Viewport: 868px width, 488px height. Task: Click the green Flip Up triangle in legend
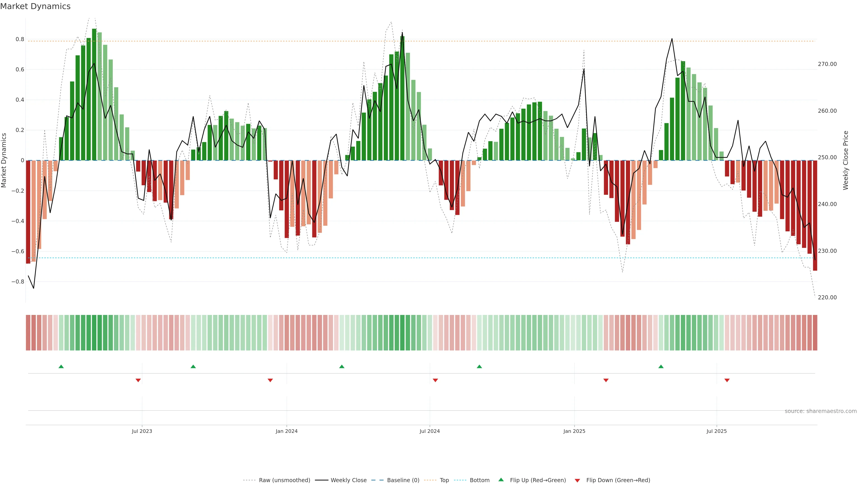coord(501,480)
